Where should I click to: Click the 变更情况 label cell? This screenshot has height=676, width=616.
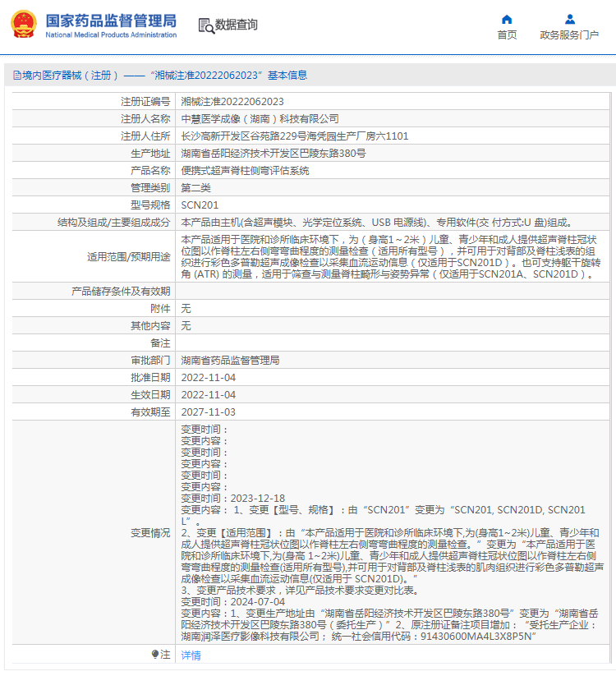(93, 533)
